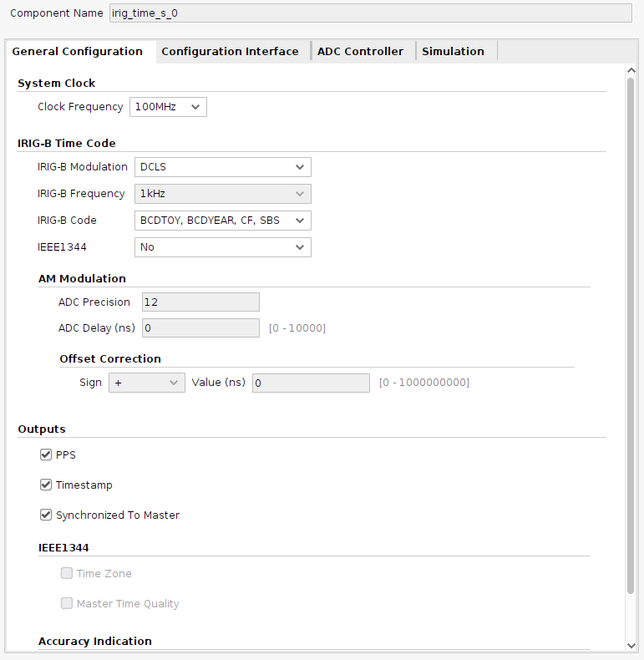
Task: Toggle Synchronized To Master checkbox
Action: click(46, 515)
